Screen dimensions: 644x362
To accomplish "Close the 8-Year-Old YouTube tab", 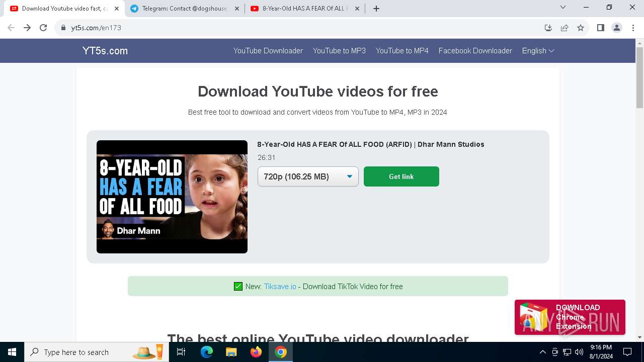I will 358,9.
